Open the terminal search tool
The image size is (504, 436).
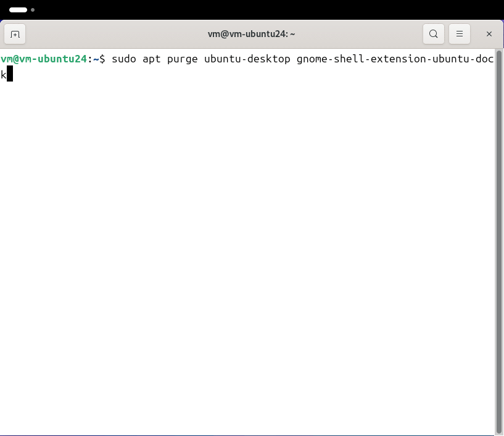(x=433, y=34)
